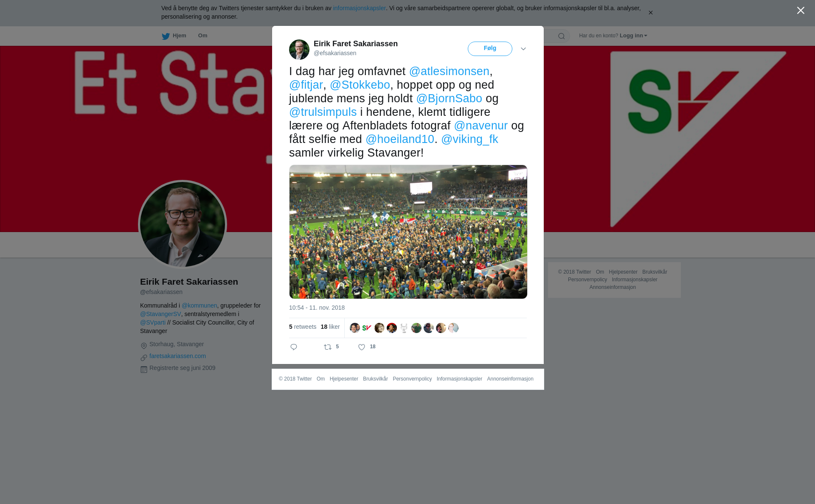Go to Hjem in the top navigation
815x504 pixels.
[179, 36]
